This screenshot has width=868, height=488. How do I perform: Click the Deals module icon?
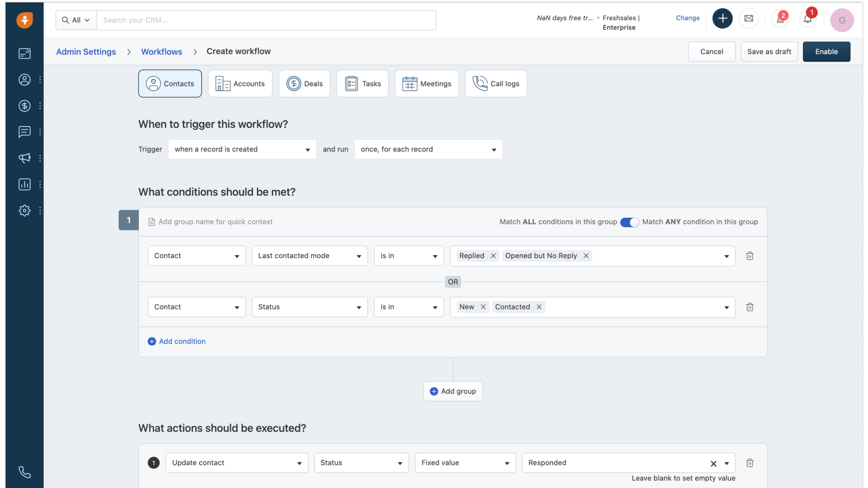293,83
